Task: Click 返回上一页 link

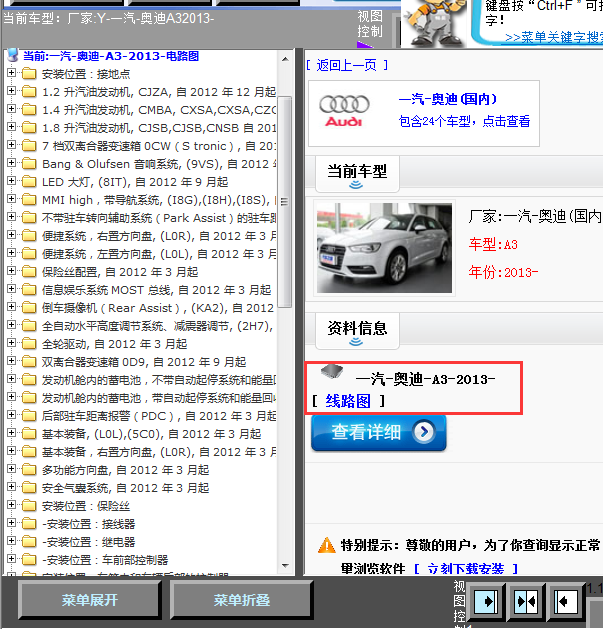Action: (347, 65)
